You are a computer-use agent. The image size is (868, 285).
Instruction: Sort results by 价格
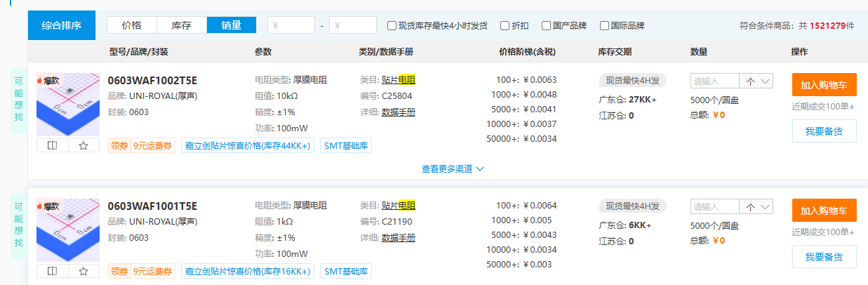[131, 25]
